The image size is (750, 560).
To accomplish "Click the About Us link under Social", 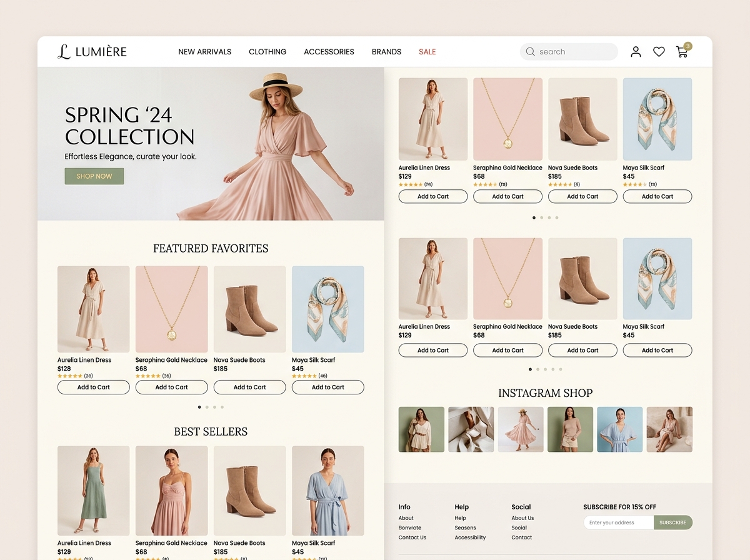I will (522, 518).
